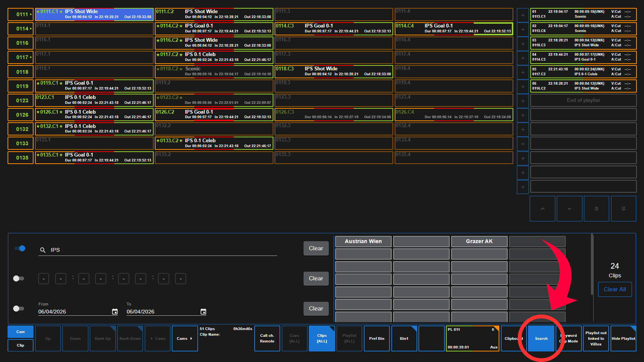Viewport: 644px width, 362px height.
Task: Select clip 0126.C4
Action: (454, 115)
